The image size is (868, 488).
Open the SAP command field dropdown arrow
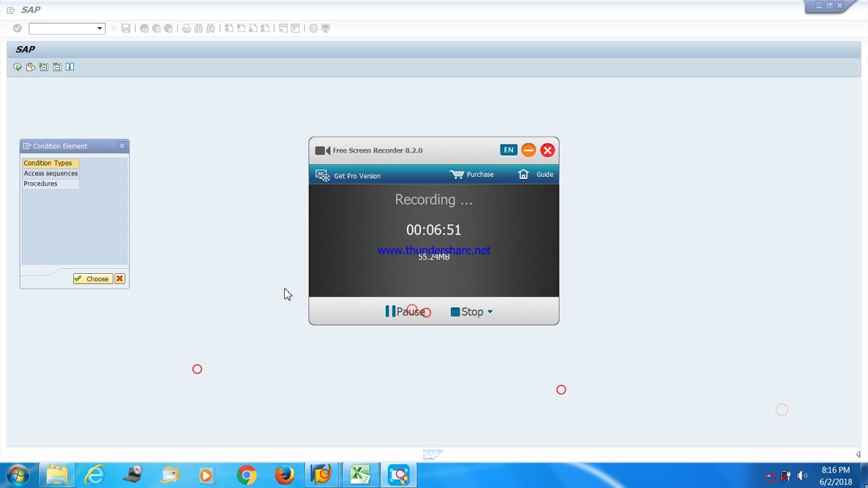click(100, 28)
